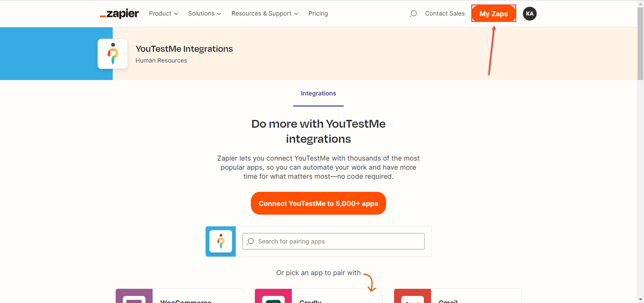Click the YouTestMe app logo in banner
Image resolution: width=644 pixels, height=303 pixels.
click(x=113, y=54)
